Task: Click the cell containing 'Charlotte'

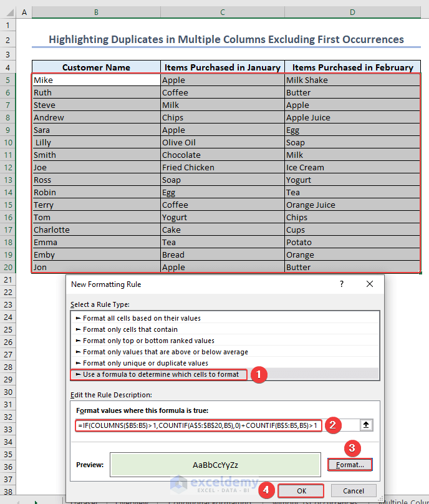Action: (96, 230)
